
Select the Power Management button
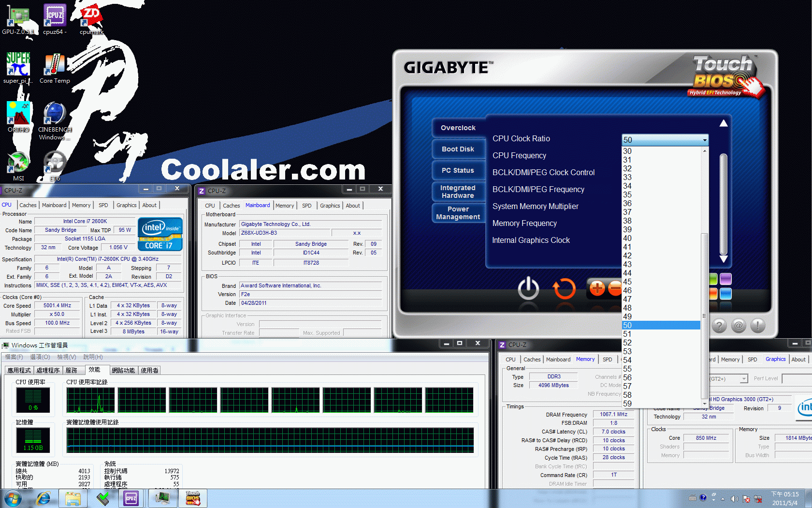coord(458,213)
